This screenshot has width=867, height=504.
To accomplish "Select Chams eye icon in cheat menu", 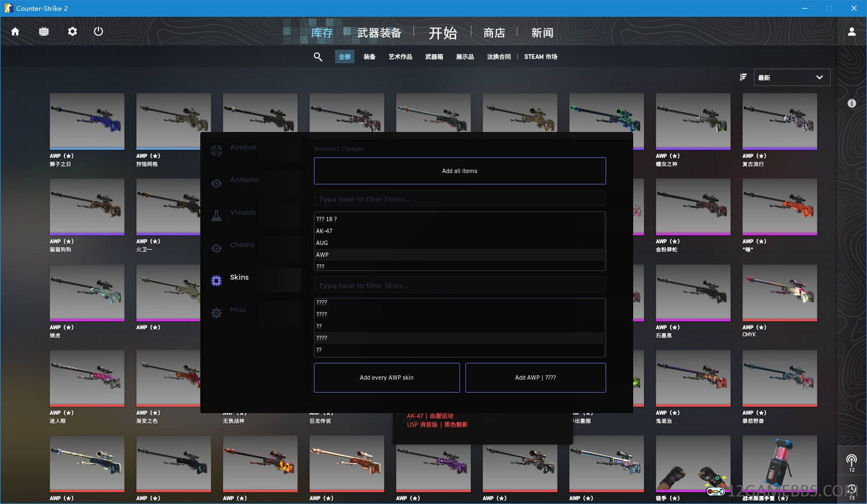I will 216,248.
